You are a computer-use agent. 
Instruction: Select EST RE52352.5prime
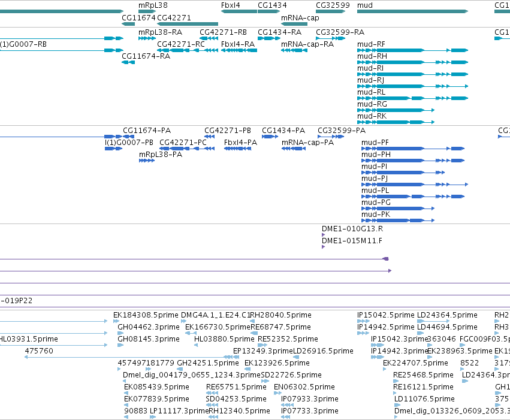[x=288, y=339]
